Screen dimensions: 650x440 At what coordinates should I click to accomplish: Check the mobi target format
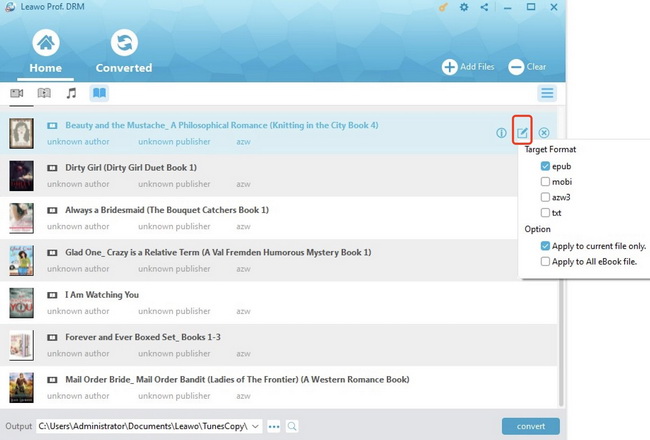545,182
